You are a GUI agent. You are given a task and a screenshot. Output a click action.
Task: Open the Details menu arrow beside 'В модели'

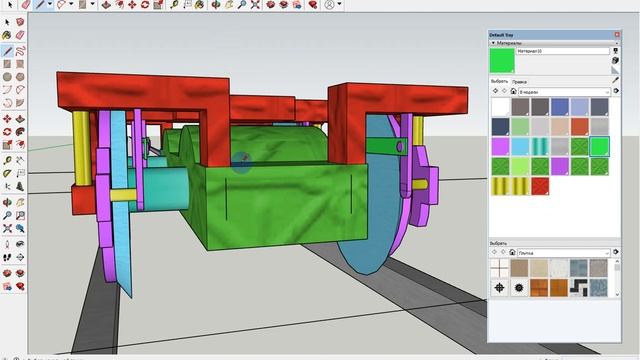coord(616,91)
